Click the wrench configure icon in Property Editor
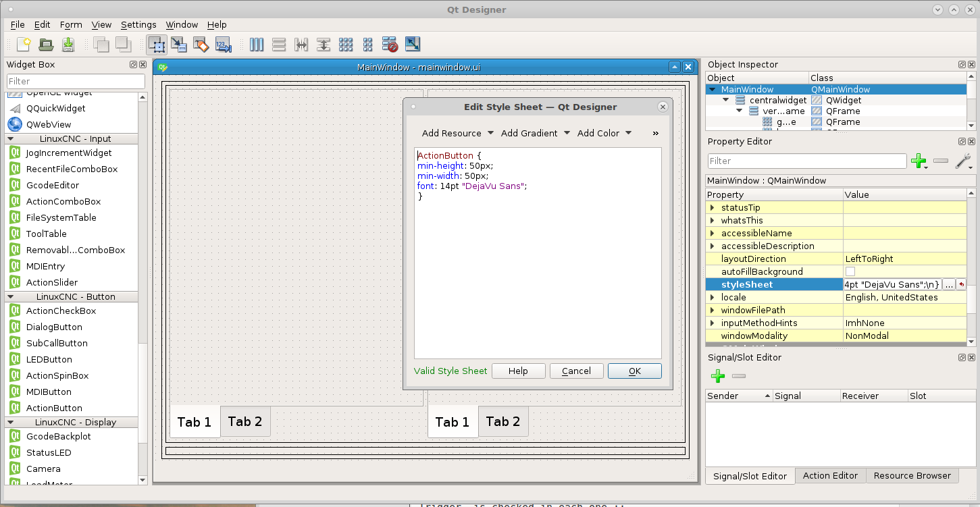This screenshot has width=980, height=507. click(x=963, y=161)
